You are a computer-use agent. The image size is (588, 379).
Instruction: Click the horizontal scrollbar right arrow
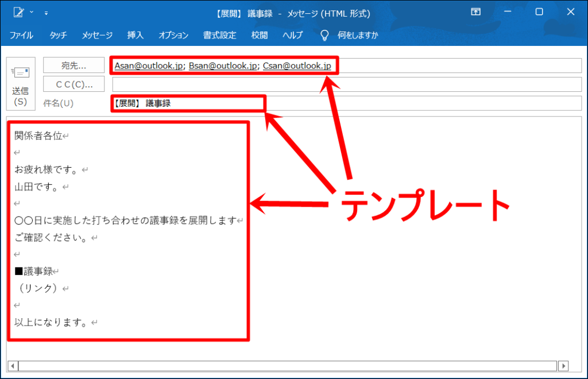click(x=563, y=366)
